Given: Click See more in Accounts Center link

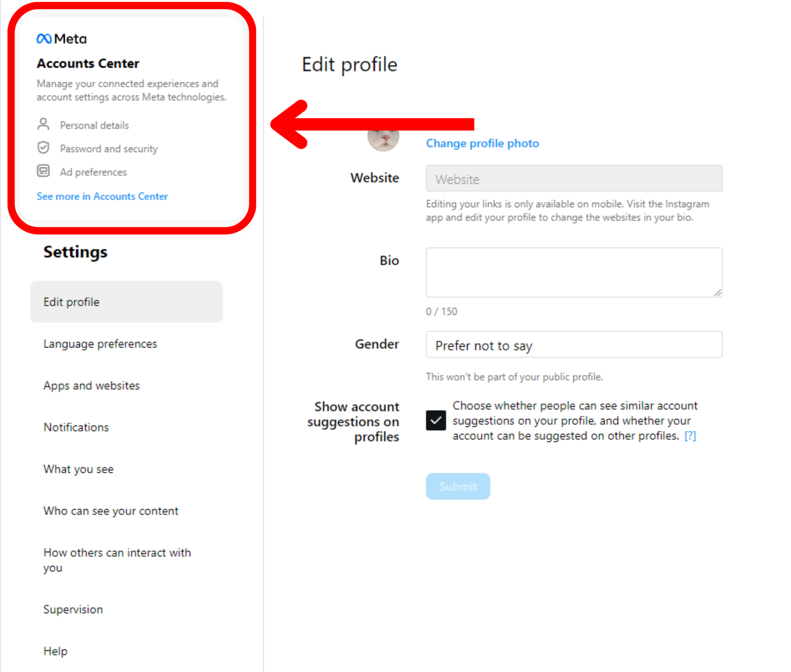Looking at the screenshot, I should pyautogui.click(x=102, y=196).
